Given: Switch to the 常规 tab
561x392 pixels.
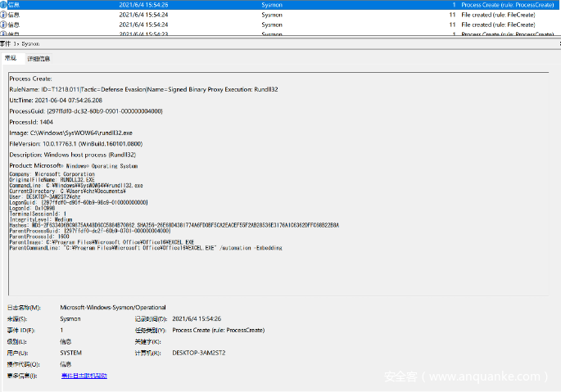Looking at the screenshot, I should pos(11,58).
